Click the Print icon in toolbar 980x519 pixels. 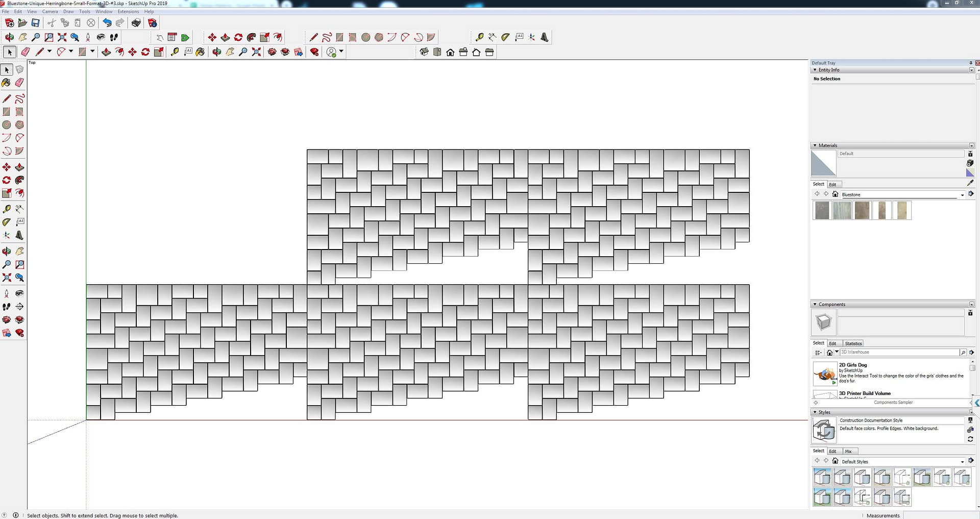pyautogui.click(x=136, y=23)
